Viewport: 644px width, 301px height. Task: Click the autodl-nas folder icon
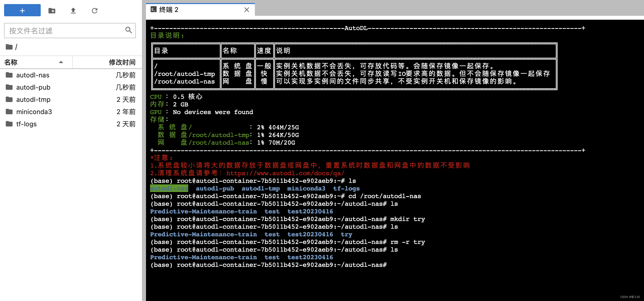pos(9,75)
